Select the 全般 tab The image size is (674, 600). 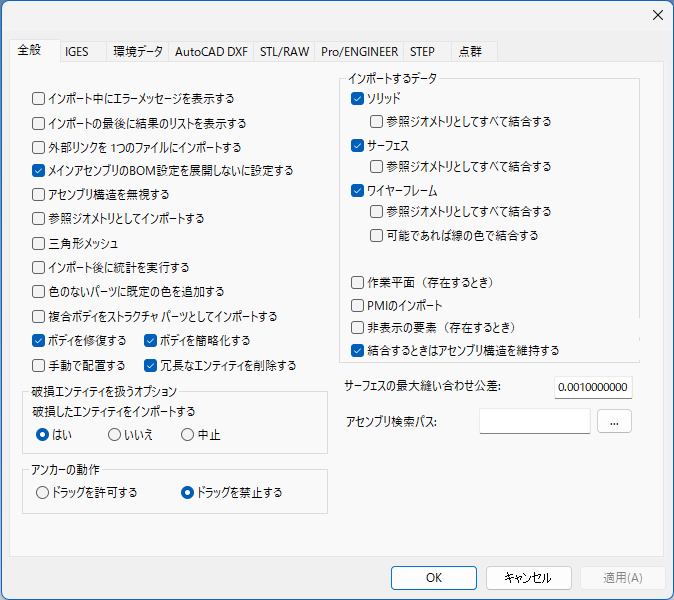(34, 50)
